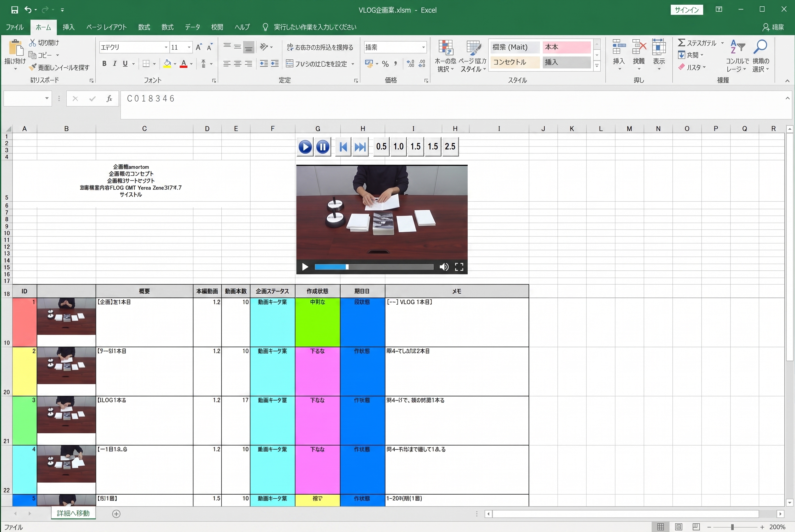Click the blue Pause button above the video
The image size is (795, 532).
[x=323, y=147]
